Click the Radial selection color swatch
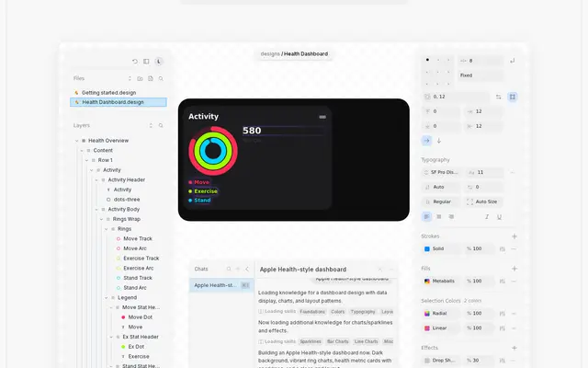The image size is (588, 368). [x=426, y=313]
